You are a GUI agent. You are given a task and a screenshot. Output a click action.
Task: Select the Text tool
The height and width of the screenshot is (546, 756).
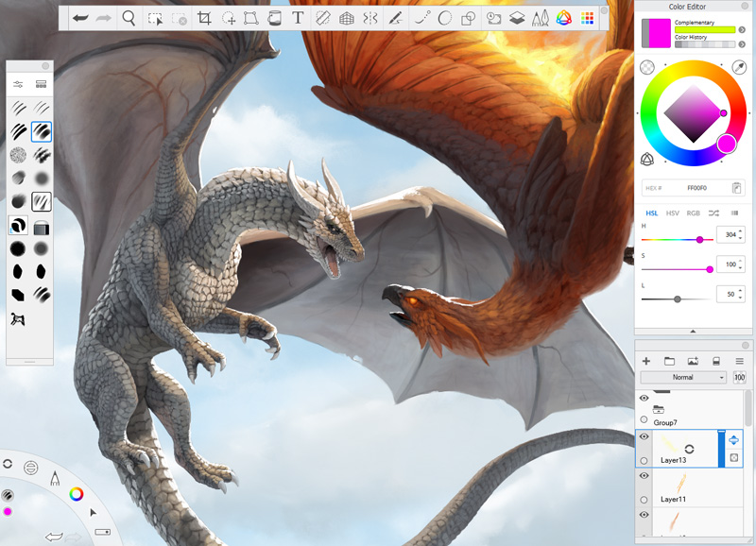pos(298,18)
